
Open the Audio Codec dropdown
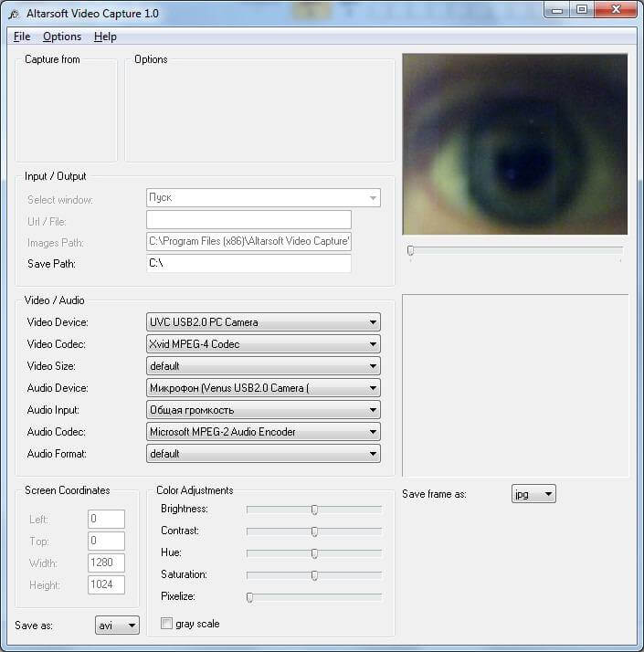pos(263,432)
